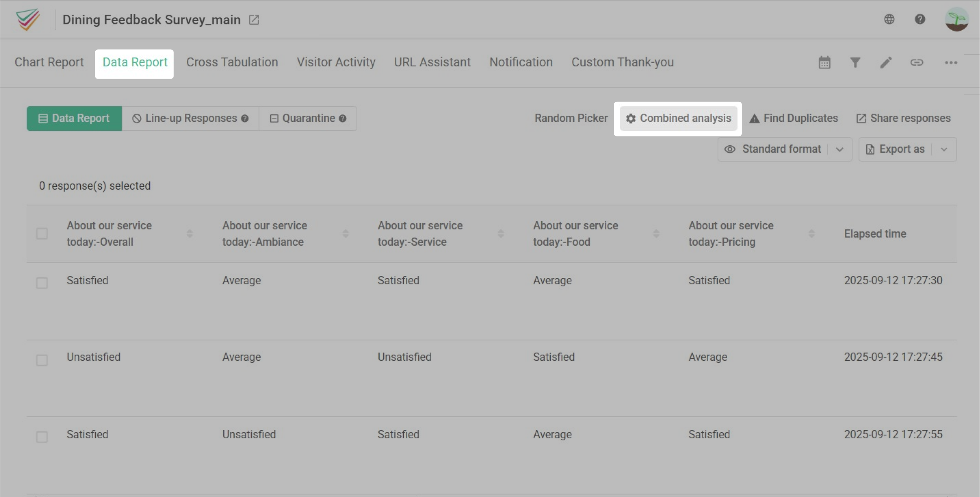
Task: Open survey via external link icon beside title
Action: tap(254, 20)
